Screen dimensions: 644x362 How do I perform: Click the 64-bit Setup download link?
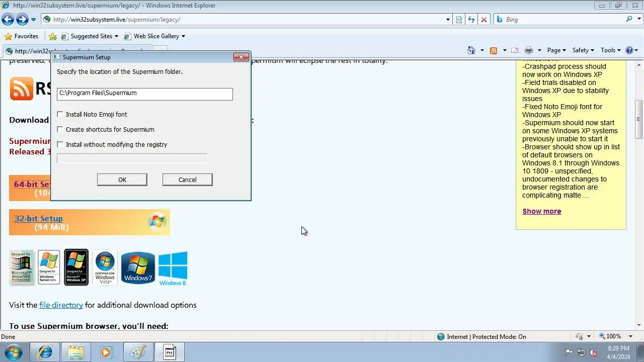coord(32,185)
